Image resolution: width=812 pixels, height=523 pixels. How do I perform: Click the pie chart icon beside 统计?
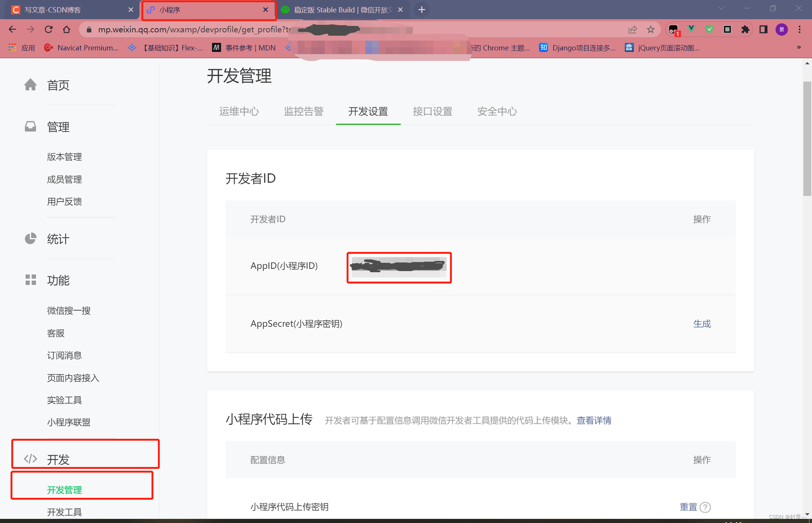(x=30, y=238)
